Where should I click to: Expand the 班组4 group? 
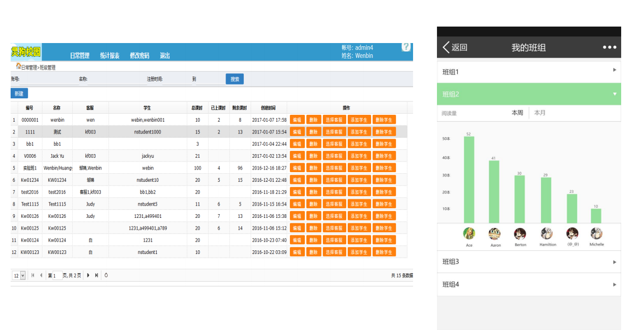529,284
